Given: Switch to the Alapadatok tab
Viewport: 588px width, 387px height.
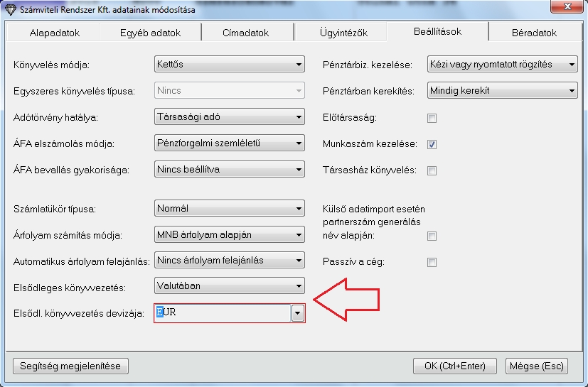Looking at the screenshot, I should click(x=55, y=33).
